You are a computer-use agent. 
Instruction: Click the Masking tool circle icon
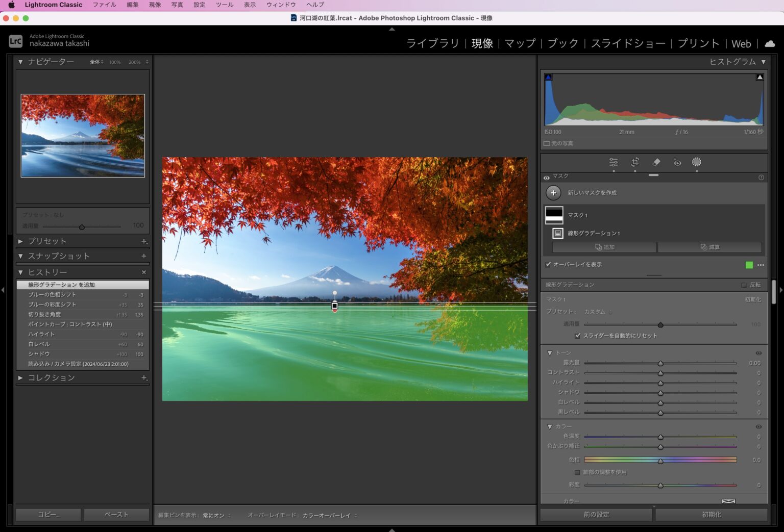[696, 162]
